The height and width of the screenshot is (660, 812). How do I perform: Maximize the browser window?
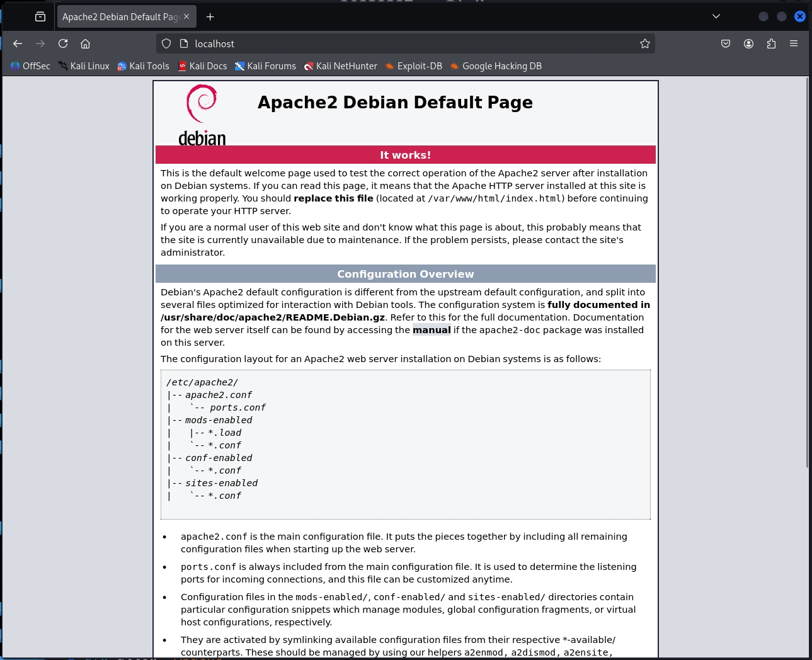tap(782, 16)
